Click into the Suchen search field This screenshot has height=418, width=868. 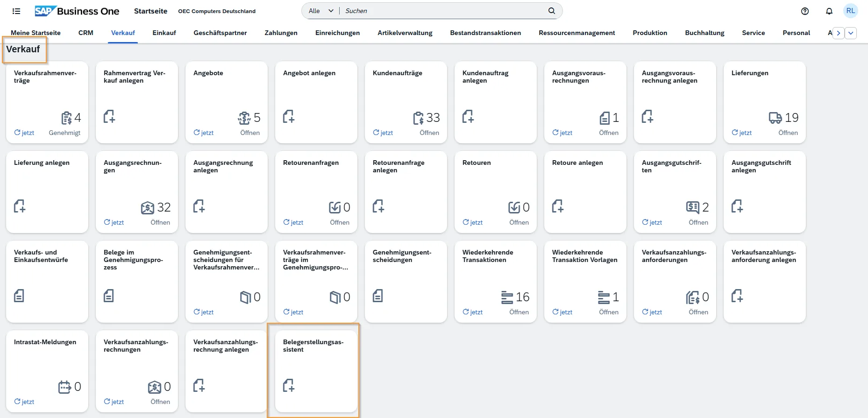point(444,11)
